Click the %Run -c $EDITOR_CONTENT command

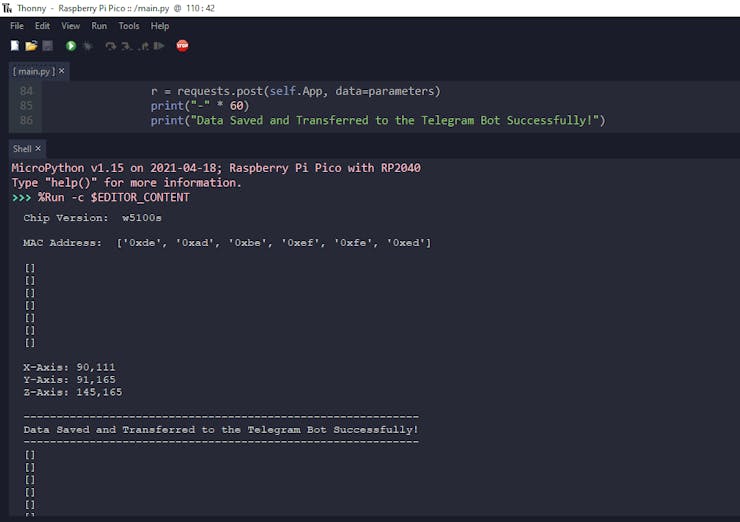click(114, 197)
